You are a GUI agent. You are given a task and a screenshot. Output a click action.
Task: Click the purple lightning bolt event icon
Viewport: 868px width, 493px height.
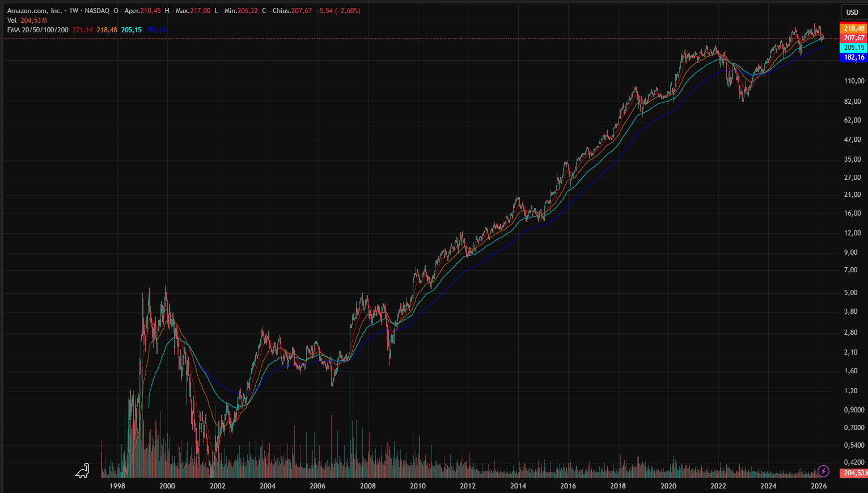[823, 471]
